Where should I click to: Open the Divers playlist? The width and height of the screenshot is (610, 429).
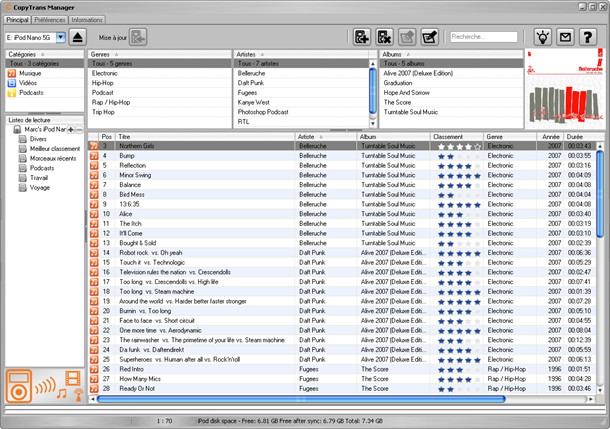[x=38, y=139]
